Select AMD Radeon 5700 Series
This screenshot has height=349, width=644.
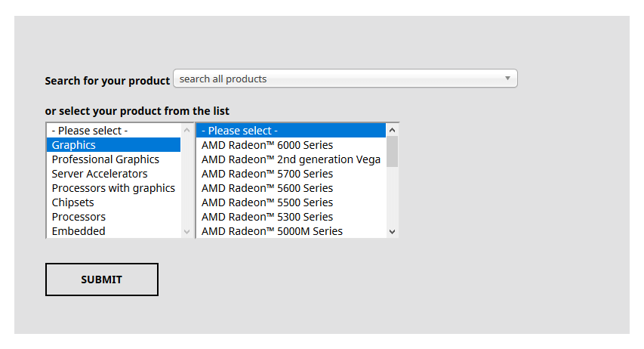[291, 174]
